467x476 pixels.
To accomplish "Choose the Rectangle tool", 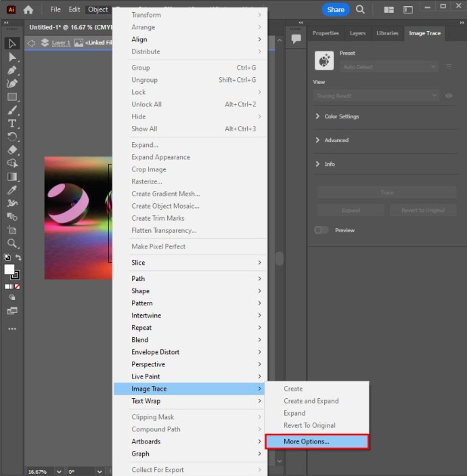I will (12, 97).
